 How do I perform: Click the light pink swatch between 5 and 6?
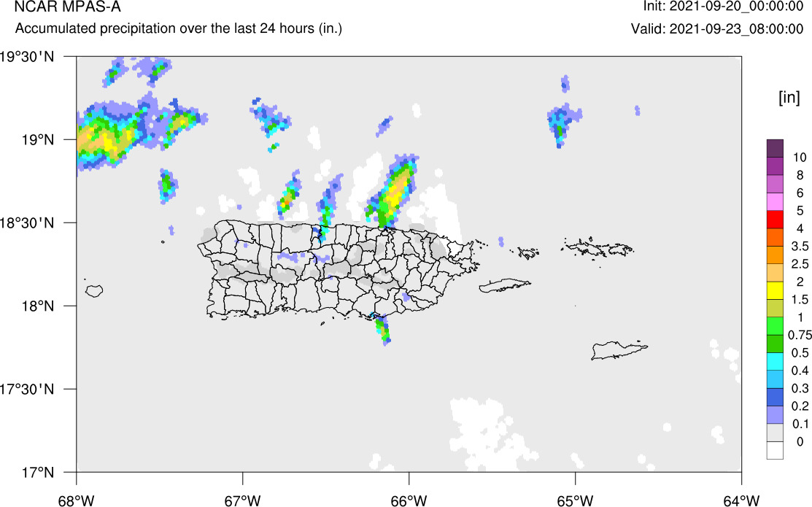(x=776, y=201)
